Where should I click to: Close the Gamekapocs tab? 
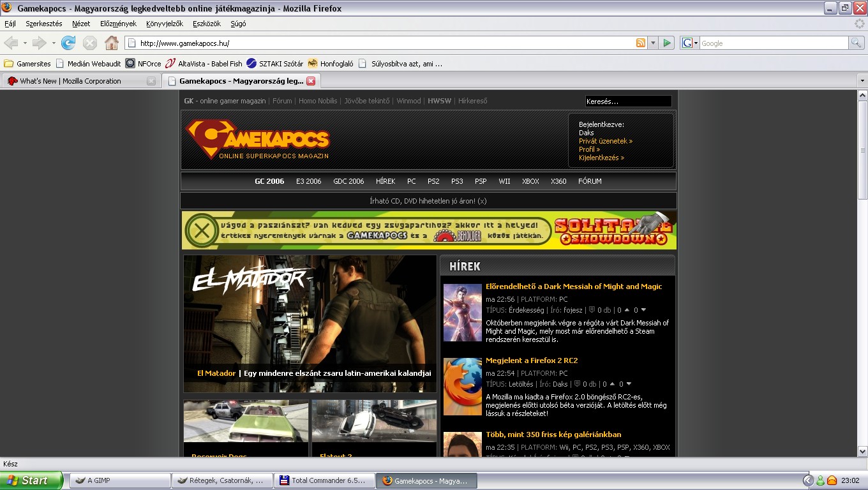(x=311, y=81)
